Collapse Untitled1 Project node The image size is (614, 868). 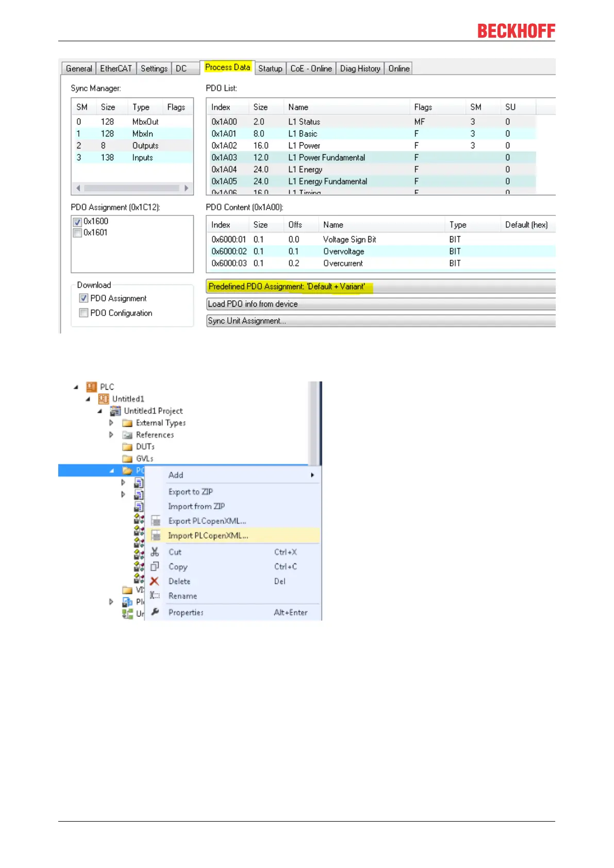click(100, 411)
